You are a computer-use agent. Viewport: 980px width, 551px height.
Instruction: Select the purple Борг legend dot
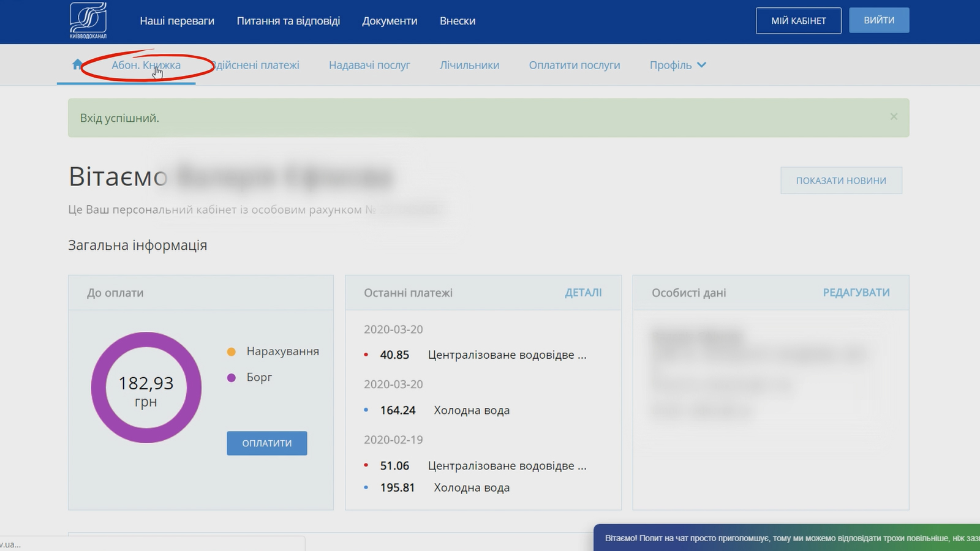point(231,378)
